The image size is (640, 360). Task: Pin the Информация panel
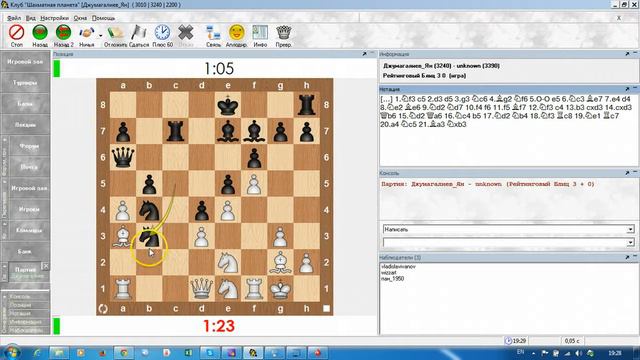pos(627,54)
